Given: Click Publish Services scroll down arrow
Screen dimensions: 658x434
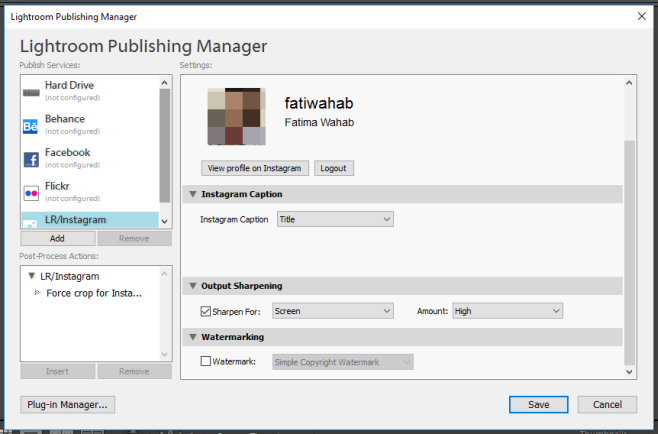Looking at the screenshot, I should (x=164, y=221).
